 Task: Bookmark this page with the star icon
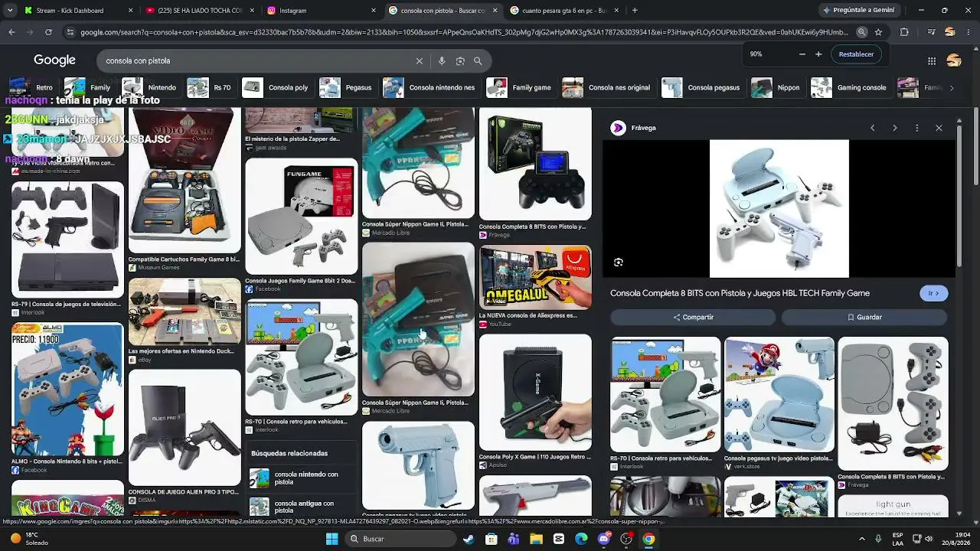coord(878,32)
